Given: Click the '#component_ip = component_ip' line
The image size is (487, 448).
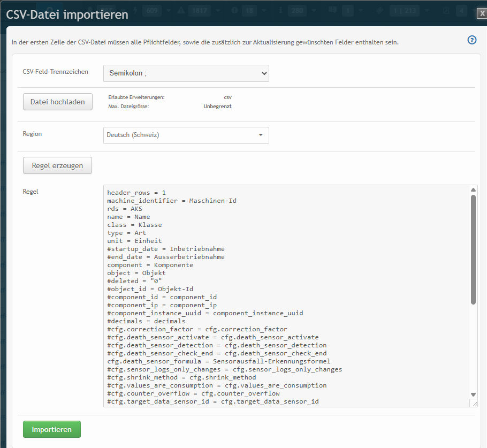Looking at the screenshot, I should (x=162, y=306).
